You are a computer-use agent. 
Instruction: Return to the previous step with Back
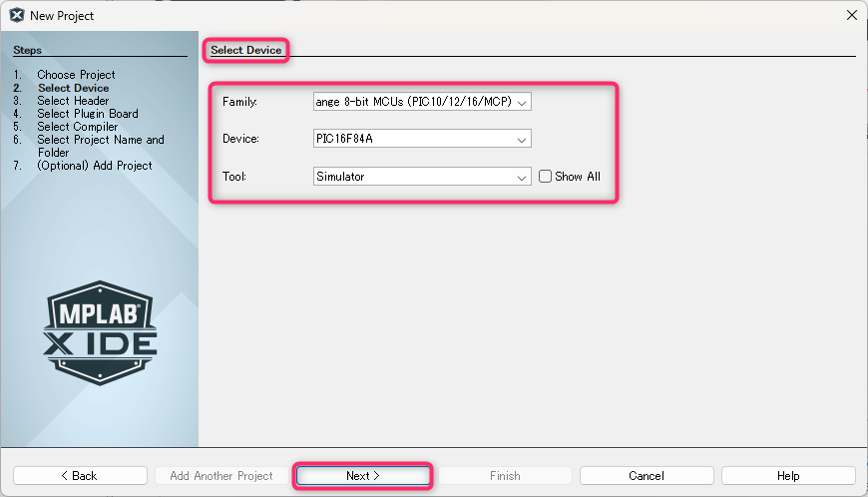click(80, 476)
